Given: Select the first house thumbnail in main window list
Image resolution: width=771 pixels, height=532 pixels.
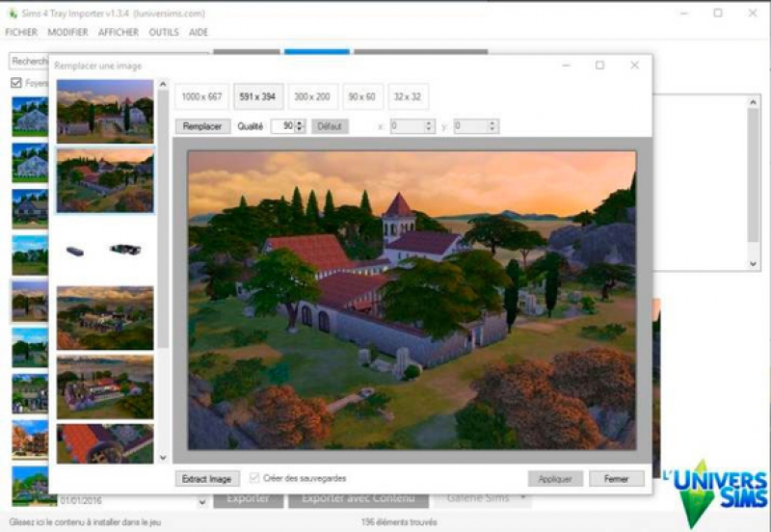Looking at the screenshot, I should tap(30, 117).
